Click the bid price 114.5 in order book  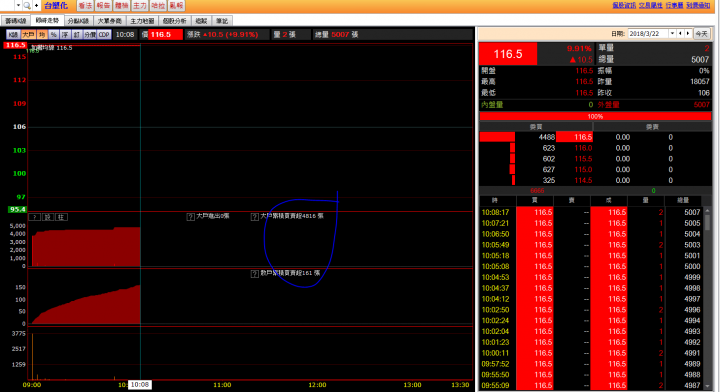click(583, 180)
